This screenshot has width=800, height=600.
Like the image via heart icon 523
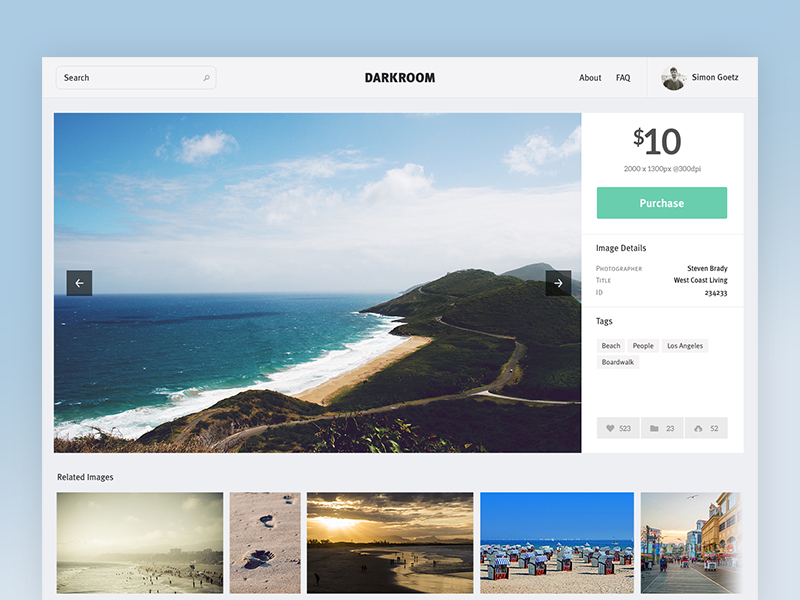tap(618, 429)
